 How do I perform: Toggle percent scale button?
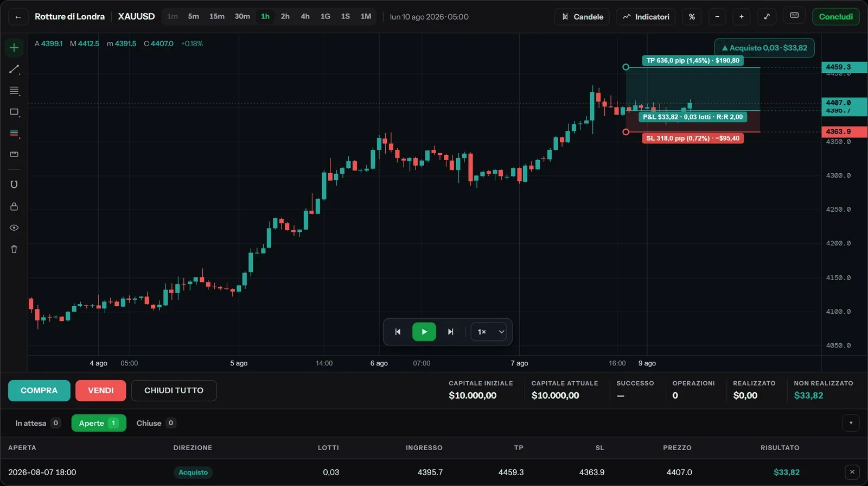point(692,17)
